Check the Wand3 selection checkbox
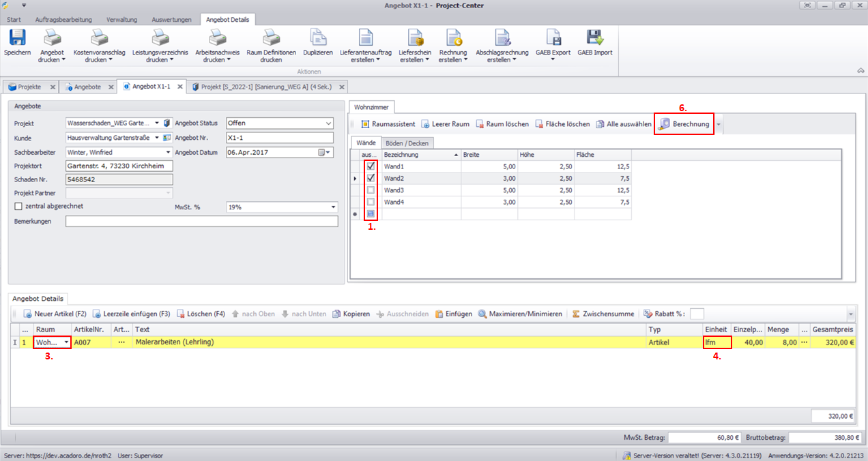868x461 pixels. (x=371, y=190)
